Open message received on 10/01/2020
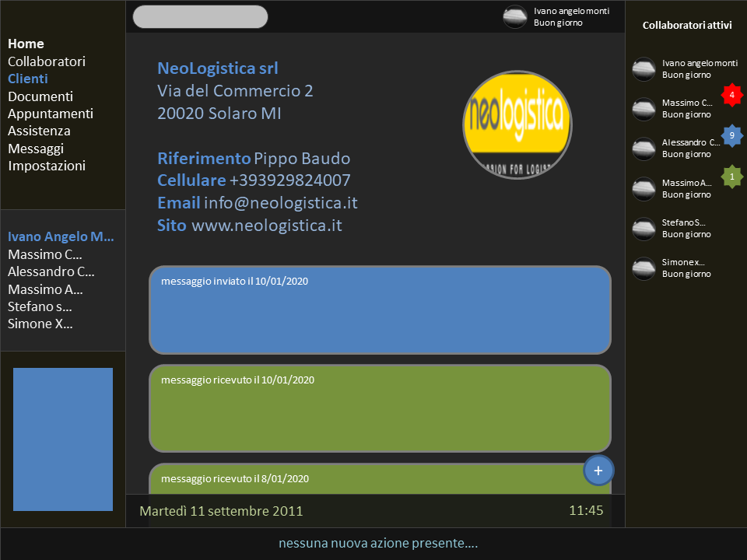Image resolution: width=747 pixels, height=560 pixels. [x=381, y=408]
